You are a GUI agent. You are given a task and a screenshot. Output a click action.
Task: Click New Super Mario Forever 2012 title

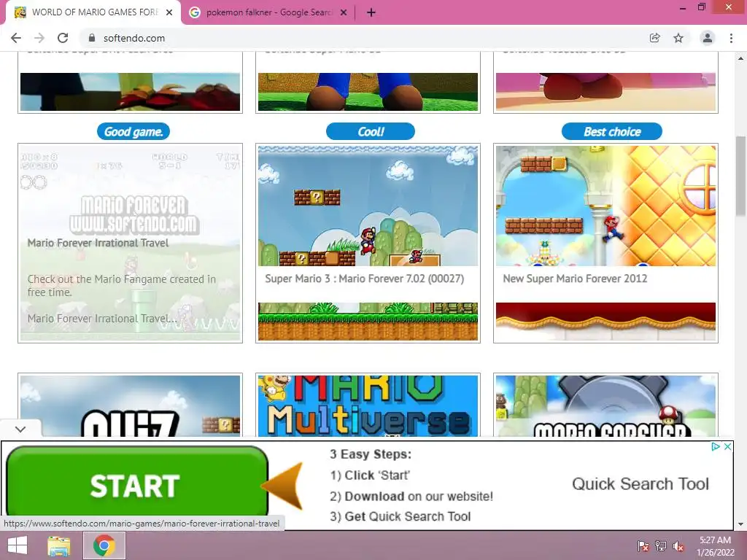click(x=575, y=279)
